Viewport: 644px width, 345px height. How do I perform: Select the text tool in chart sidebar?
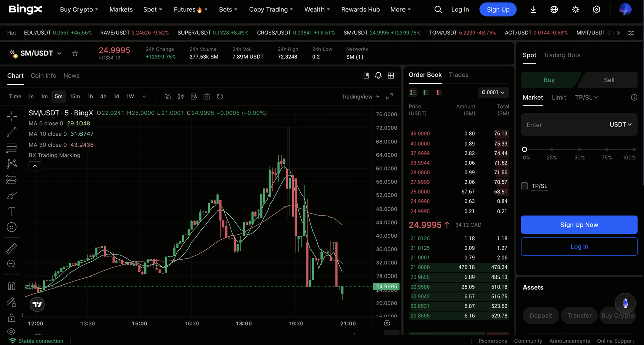[11, 211]
